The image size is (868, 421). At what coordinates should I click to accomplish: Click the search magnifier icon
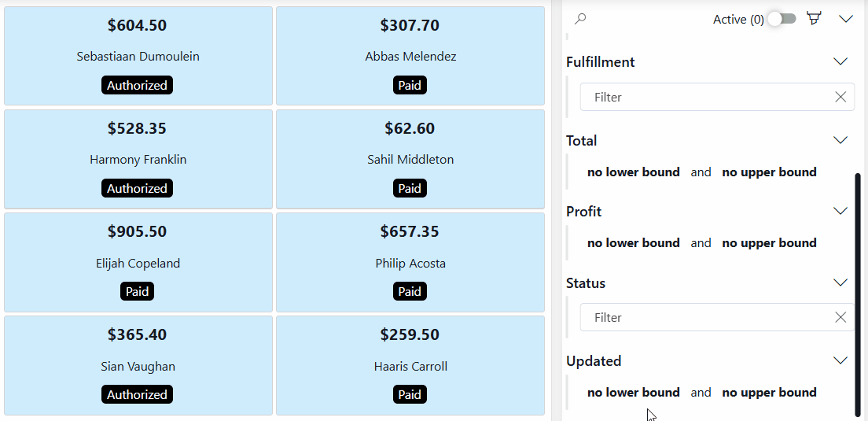click(580, 19)
